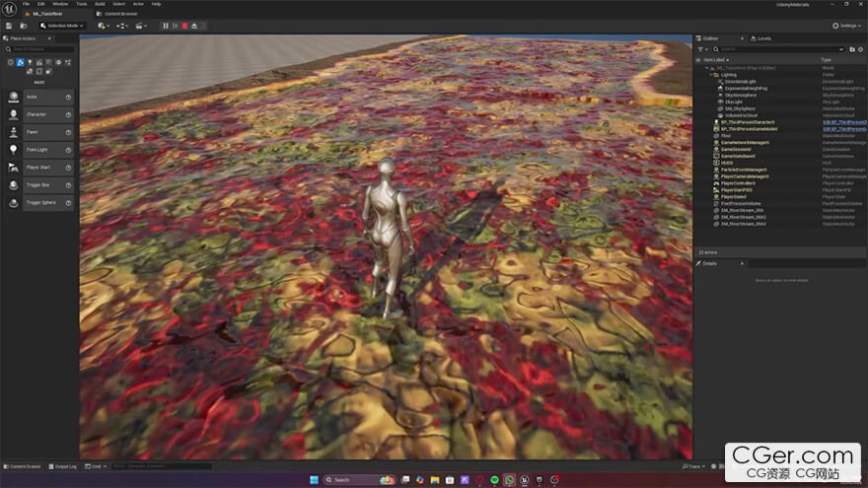
Task: Collapse the ML_ToxicRiver world root in Outliner
Action: click(707, 68)
